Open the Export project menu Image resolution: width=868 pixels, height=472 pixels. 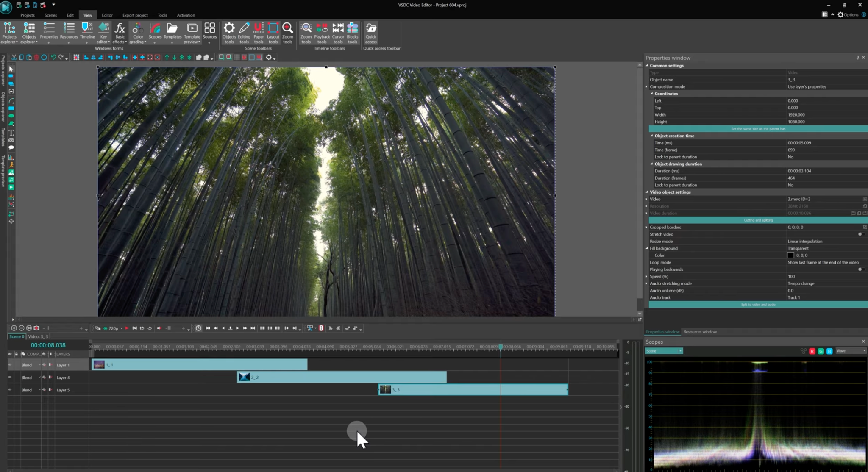(135, 15)
